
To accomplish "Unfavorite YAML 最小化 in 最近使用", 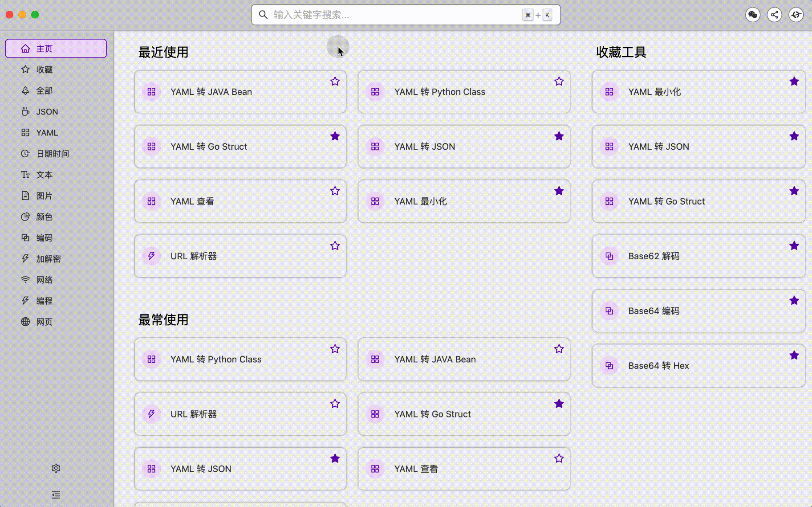I will coord(559,191).
